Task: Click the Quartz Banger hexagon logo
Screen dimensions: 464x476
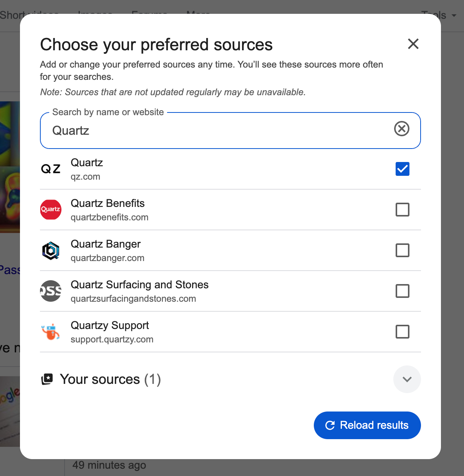Action: tap(51, 250)
